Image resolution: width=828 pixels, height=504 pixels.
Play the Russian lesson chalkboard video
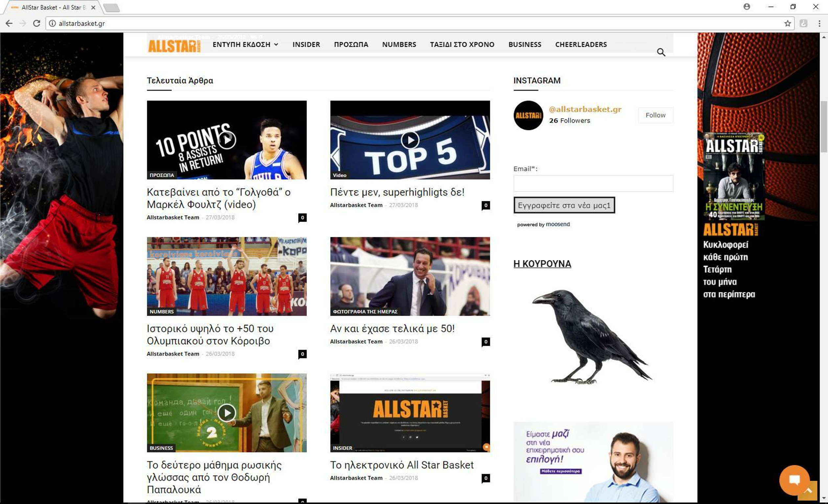pyautogui.click(x=227, y=413)
